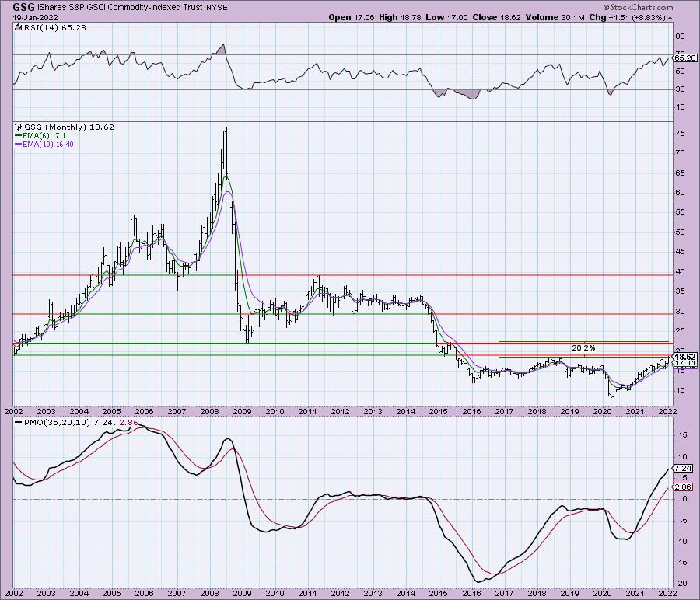Click the RSI(14) 65.28 legend label
The width and height of the screenshot is (700, 600).
pos(55,28)
